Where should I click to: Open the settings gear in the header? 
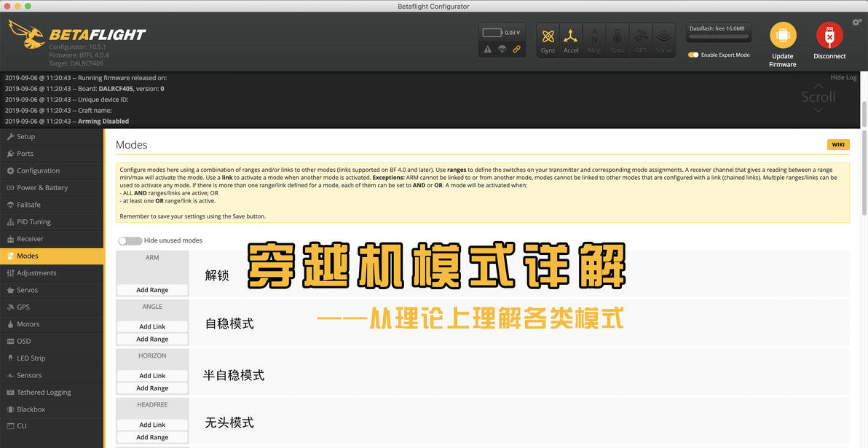point(857,22)
